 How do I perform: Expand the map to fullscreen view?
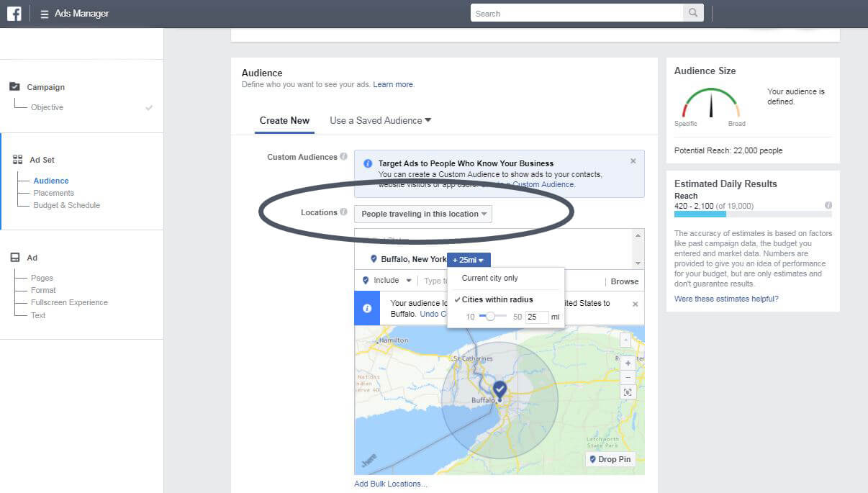coord(628,392)
